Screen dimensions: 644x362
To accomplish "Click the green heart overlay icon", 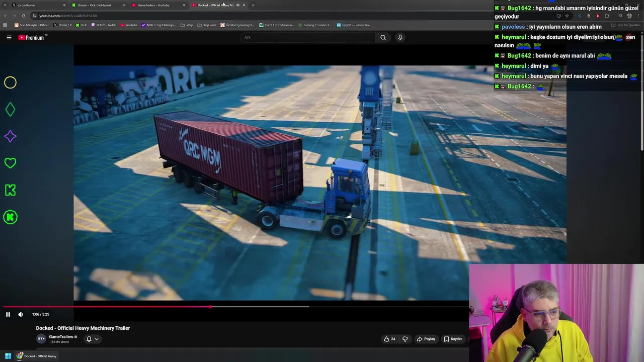I will 10,163.
